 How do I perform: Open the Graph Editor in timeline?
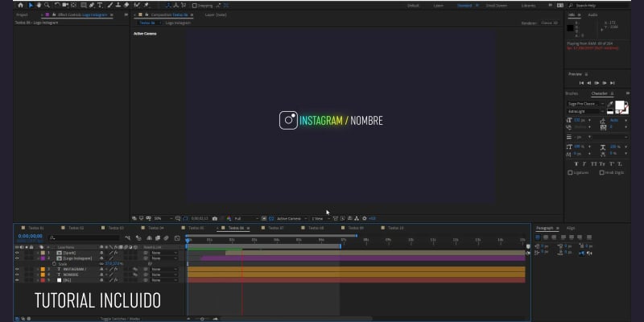click(177, 237)
